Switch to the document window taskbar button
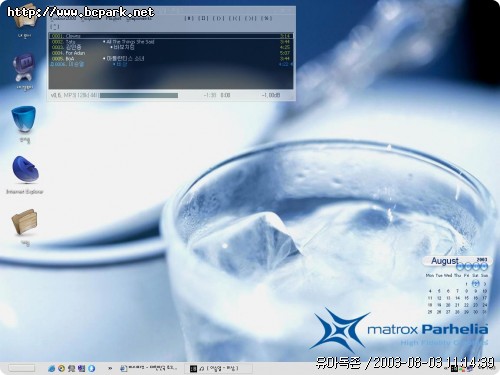The height and width of the screenshot is (375, 500). pos(149,368)
